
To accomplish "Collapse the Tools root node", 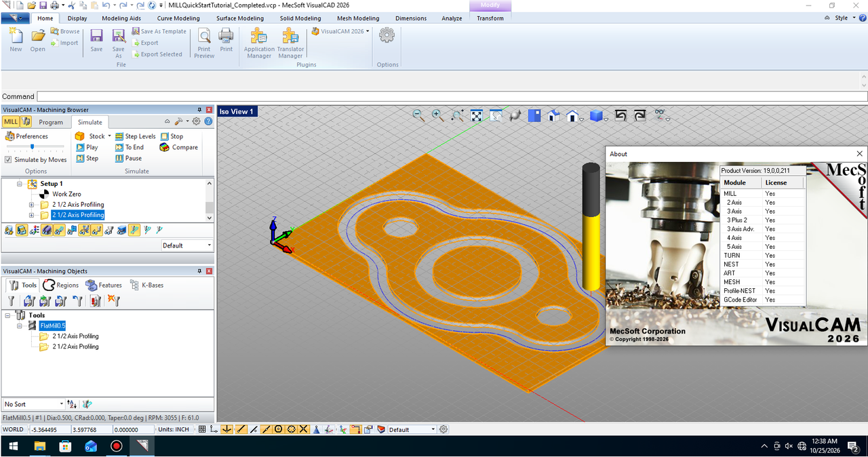I will coord(7,315).
